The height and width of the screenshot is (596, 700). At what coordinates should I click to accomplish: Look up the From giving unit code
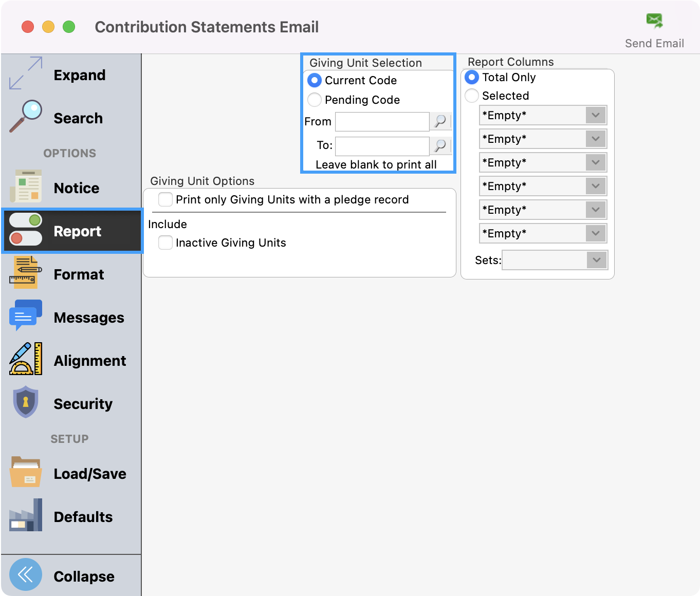pos(440,122)
